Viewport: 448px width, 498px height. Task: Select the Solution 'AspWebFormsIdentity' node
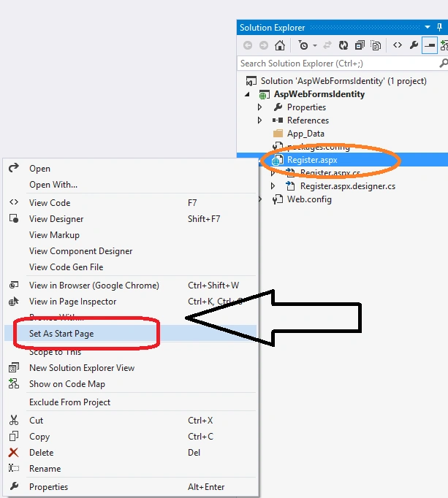343,81
